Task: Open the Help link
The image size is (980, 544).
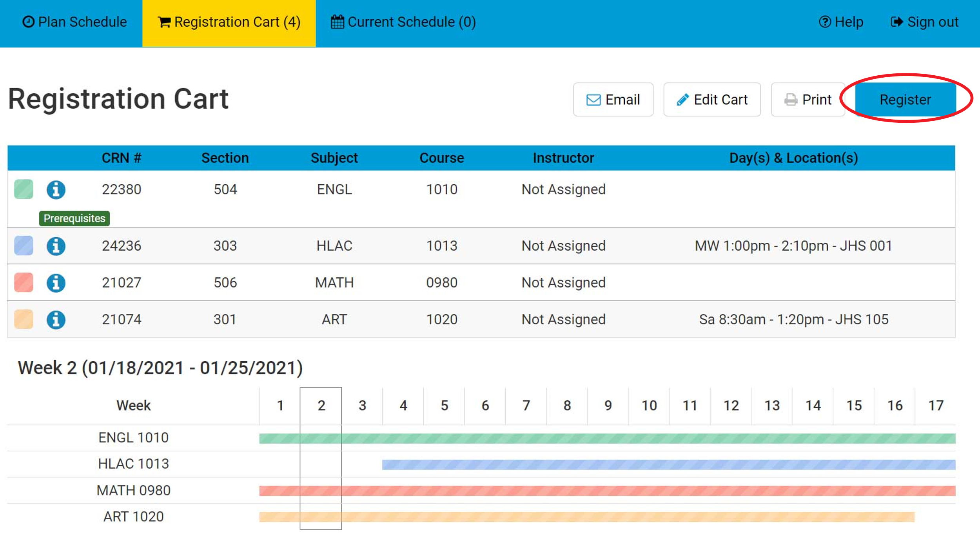Action: 841,22
